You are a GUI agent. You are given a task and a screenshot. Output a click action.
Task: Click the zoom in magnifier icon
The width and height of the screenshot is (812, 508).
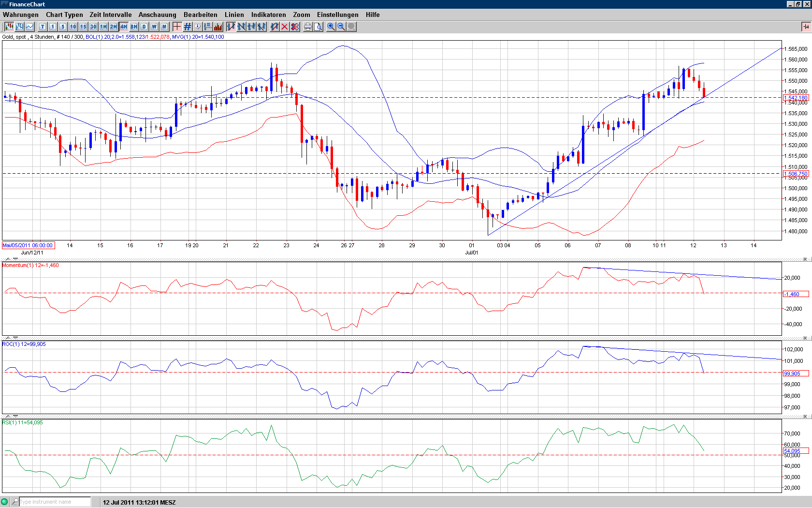coord(331,27)
